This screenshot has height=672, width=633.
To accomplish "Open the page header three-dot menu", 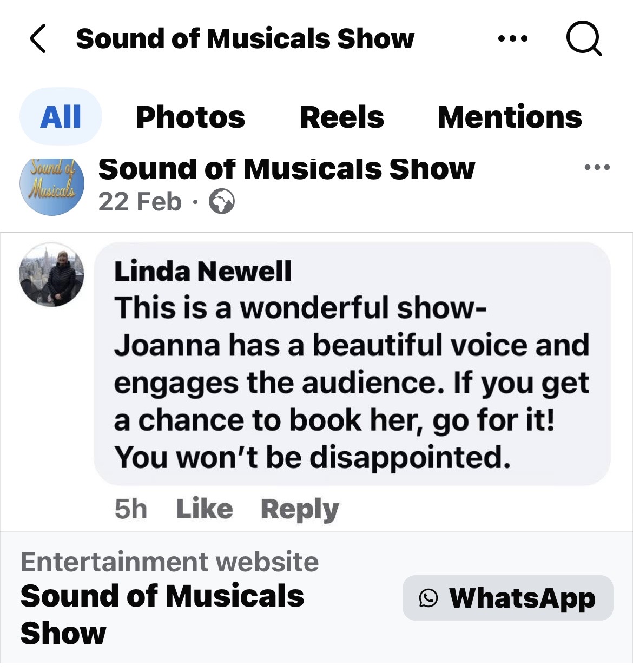I will click(x=512, y=39).
